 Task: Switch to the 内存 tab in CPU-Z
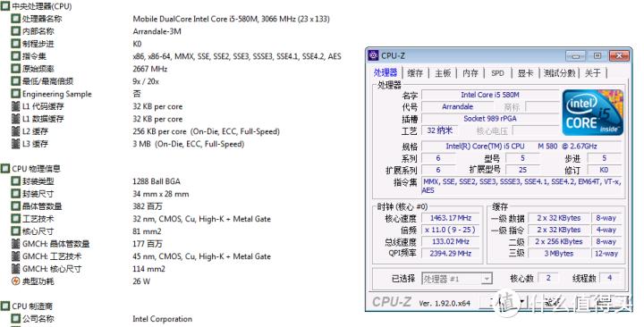[x=470, y=73]
